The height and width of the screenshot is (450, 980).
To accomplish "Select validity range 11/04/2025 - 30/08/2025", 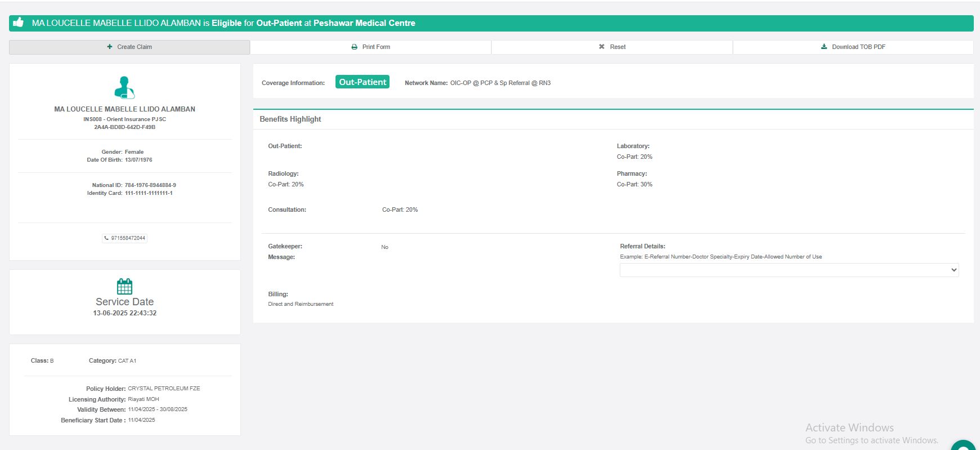I will pyautogui.click(x=158, y=409).
